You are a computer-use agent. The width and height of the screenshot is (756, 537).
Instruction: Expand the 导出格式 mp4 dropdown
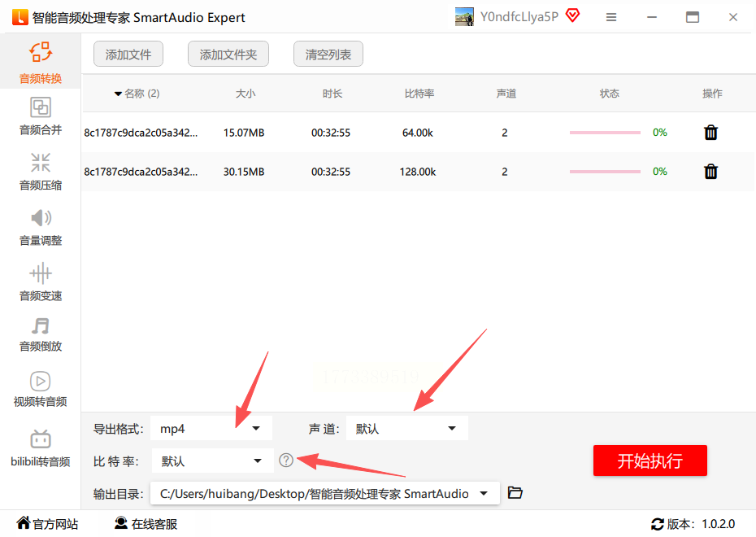pos(211,429)
